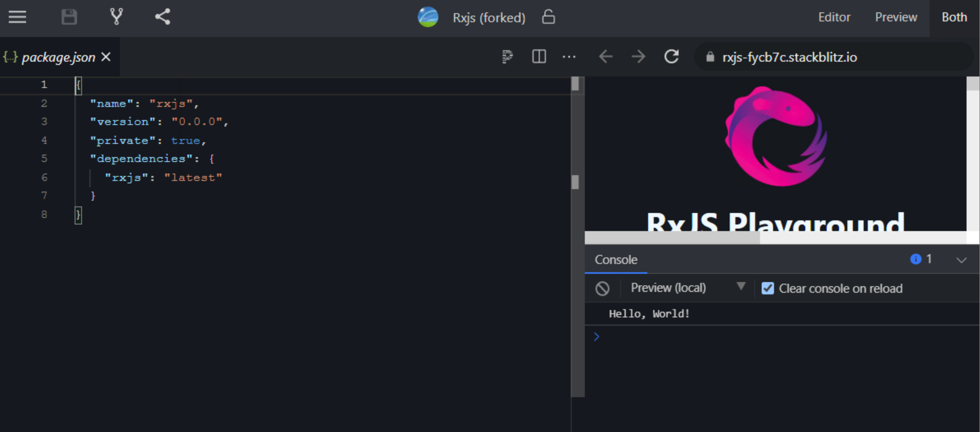This screenshot has width=980, height=432.
Task: Click the "0.0.0" version value
Action: 197,122
